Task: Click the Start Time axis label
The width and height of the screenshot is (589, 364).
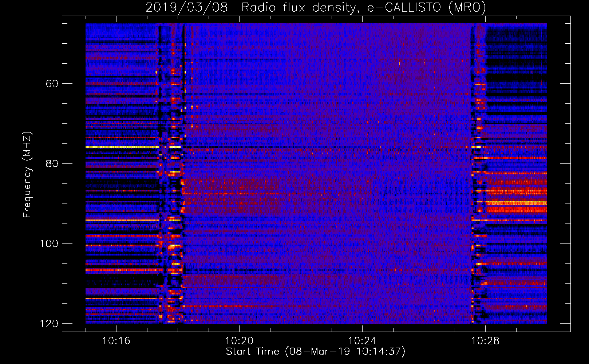Action: coord(316,352)
